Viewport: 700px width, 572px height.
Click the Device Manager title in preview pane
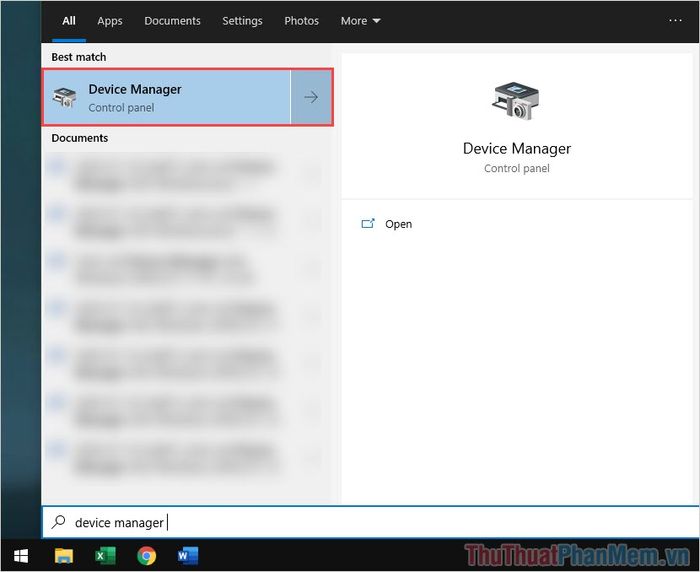coord(516,148)
